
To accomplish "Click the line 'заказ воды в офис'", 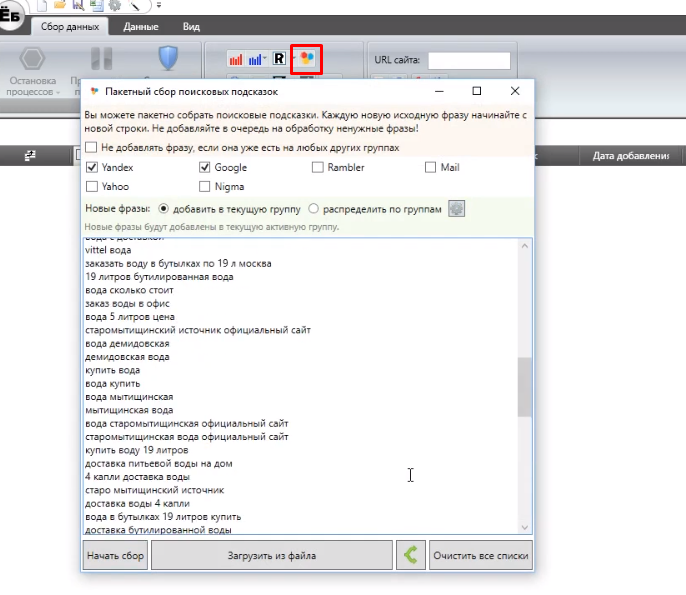I will pos(127,304).
